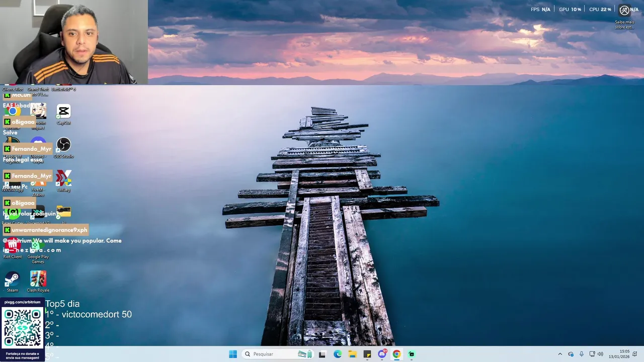Select the Google Play Games desktop icon
The width and height of the screenshot is (644, 362).
coord(38,251)
